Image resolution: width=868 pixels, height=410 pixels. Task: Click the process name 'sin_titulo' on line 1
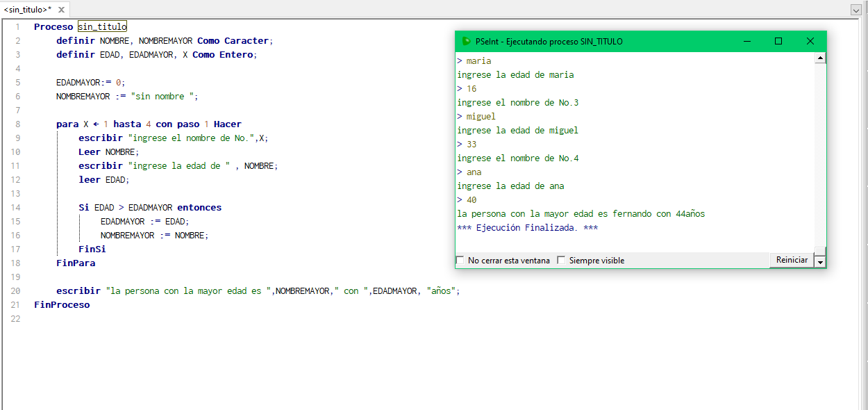(102, 26)
